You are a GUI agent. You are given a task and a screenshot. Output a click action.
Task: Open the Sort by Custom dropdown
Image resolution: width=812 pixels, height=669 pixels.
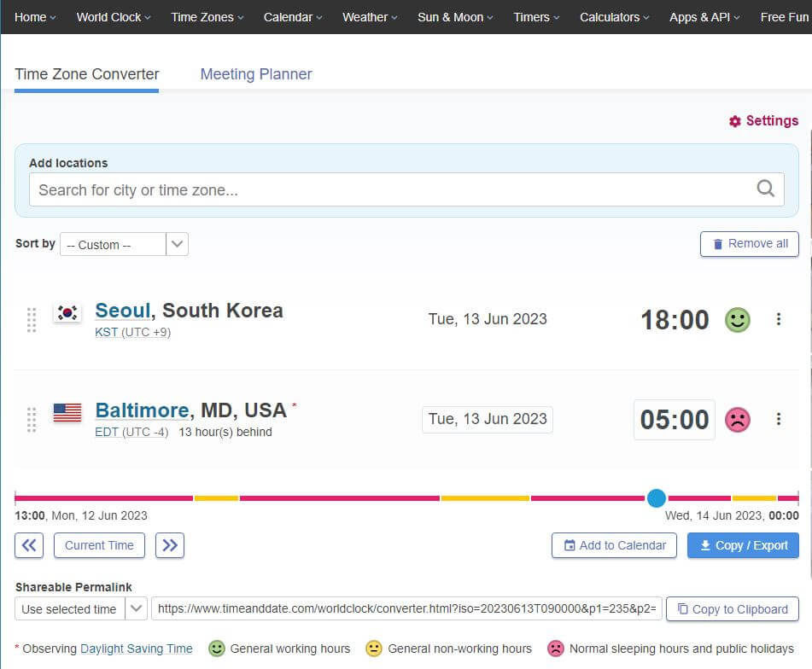click(177, 244)
